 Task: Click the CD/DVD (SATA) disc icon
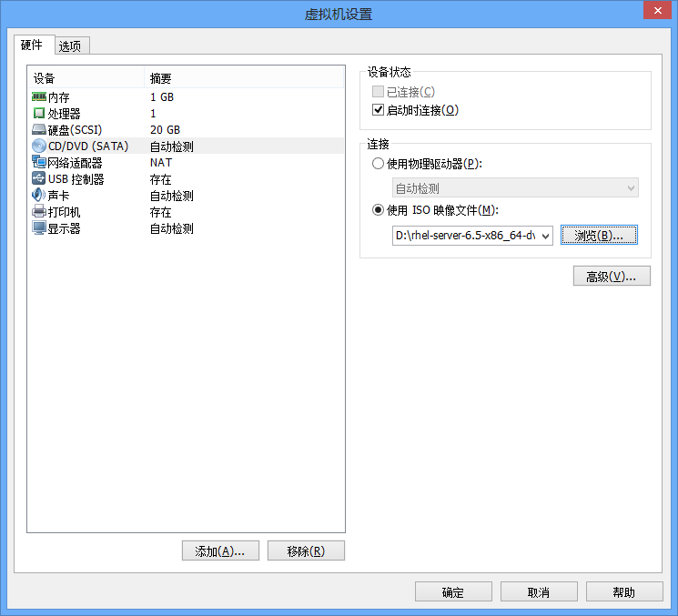pyautogui.click(x=39, y=146)
